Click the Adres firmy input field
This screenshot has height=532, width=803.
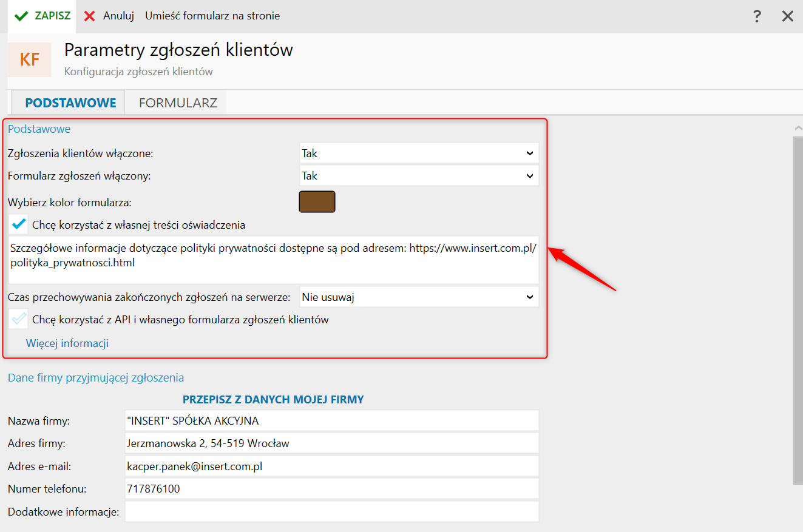point(332,443)
